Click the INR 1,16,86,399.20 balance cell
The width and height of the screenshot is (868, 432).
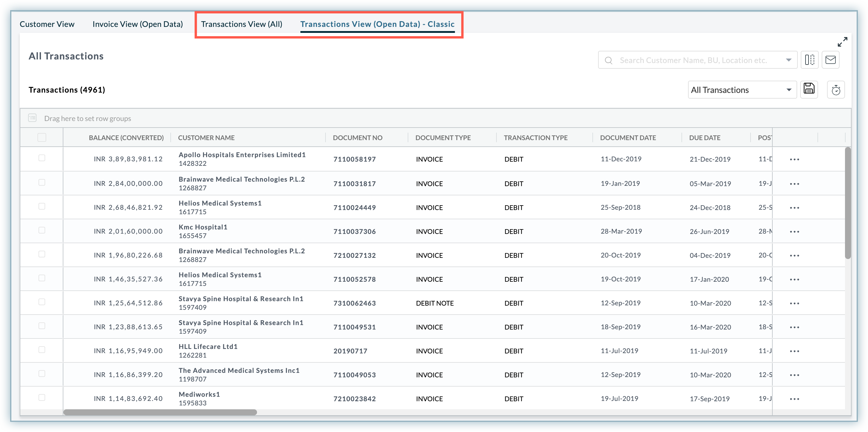[128, 375]
